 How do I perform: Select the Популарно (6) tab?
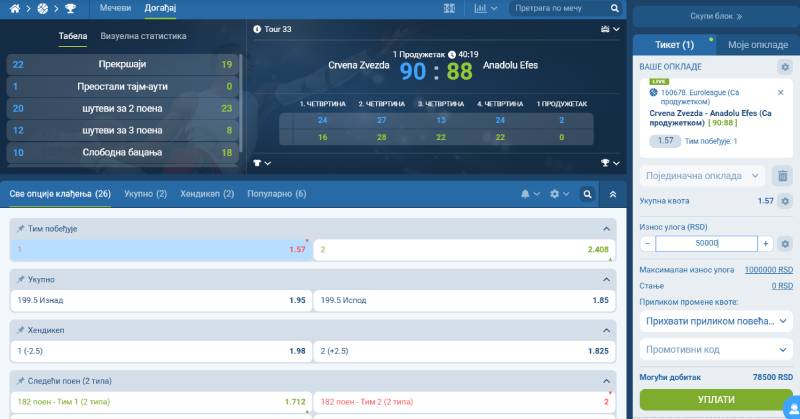[277, 194]
